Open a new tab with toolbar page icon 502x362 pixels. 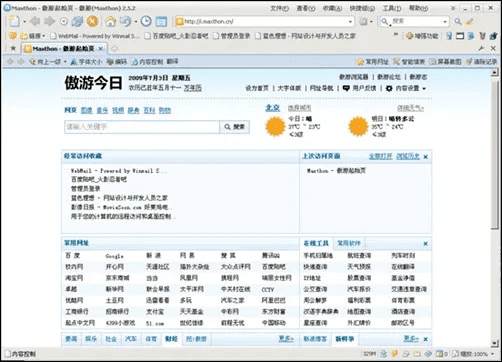click(14, 22)
